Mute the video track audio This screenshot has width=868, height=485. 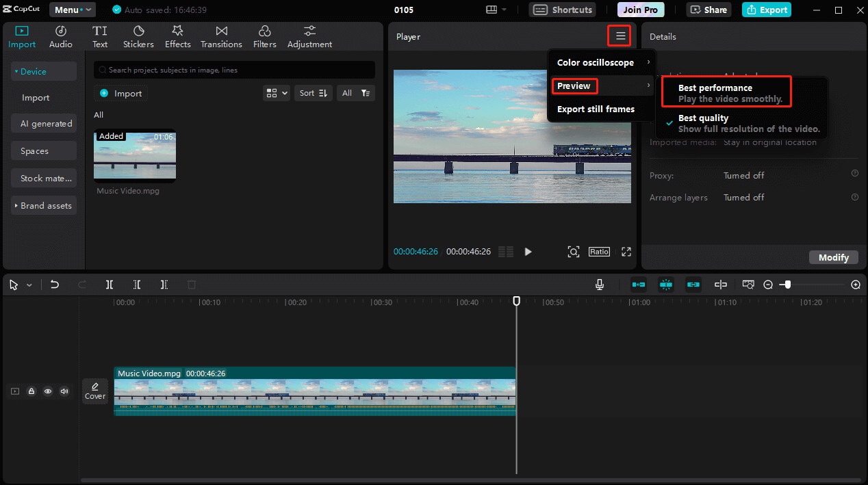64,391
